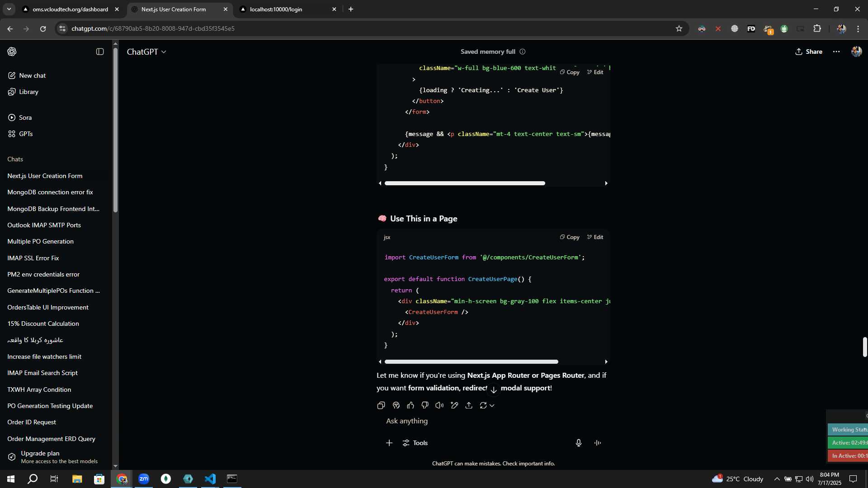868x488 pixels.
Task: Open the Extensions puzzle icon
Action: (x=817, y=28)
